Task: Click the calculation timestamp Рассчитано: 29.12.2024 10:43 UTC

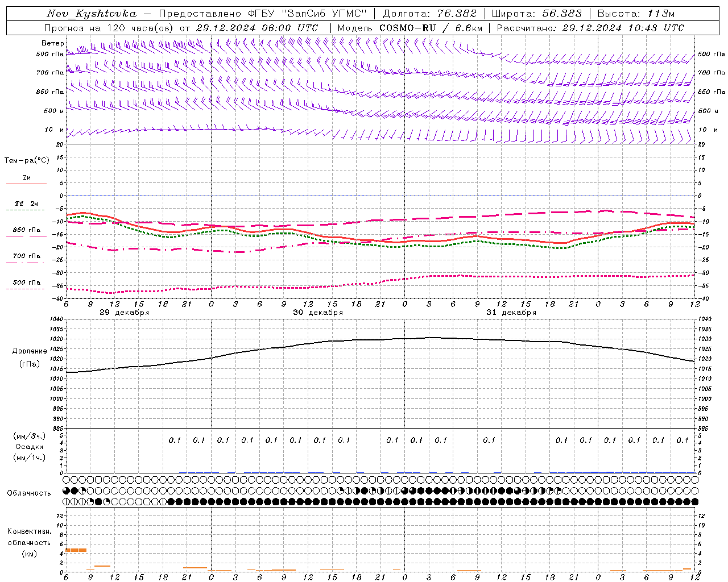Action: 590,28
